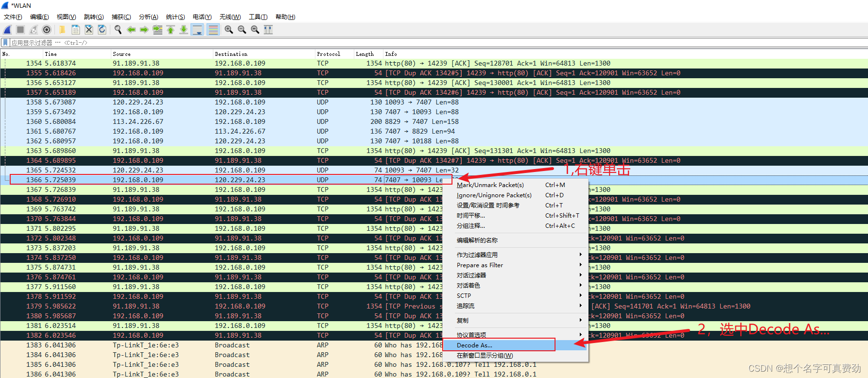Toggle packet list colorization

tap(213, 30)
